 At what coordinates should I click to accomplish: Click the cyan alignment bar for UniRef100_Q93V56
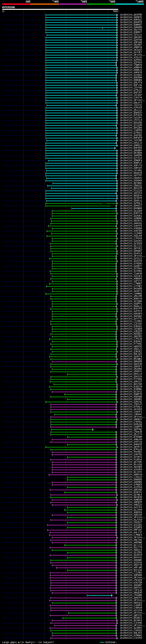(x=82, y=15)
